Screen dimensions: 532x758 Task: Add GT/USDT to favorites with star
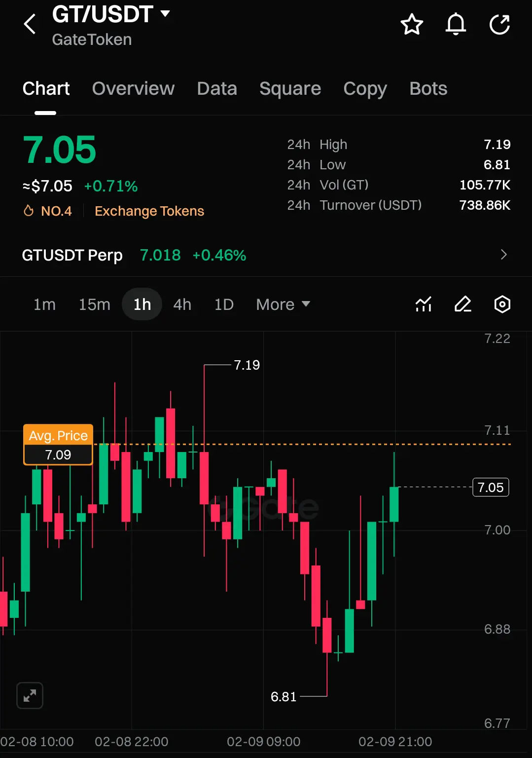pos(412,24)
